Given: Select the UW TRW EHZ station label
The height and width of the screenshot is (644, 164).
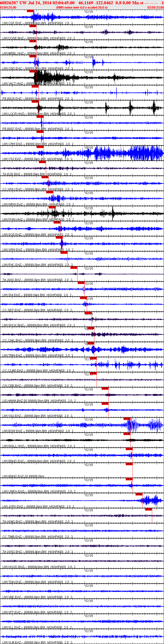Looking at the screenshot, I should [38, 355].
